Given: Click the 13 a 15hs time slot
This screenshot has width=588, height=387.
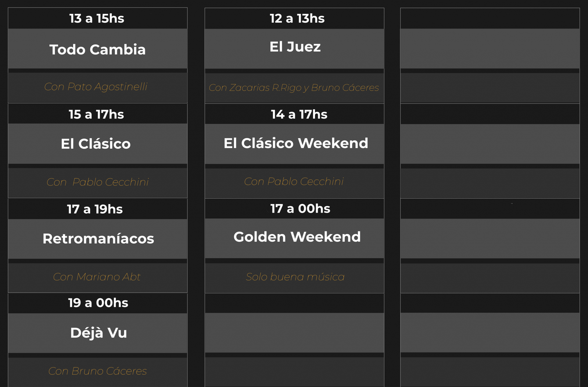Looking at the screenshot, I should (x=97, y=18).
